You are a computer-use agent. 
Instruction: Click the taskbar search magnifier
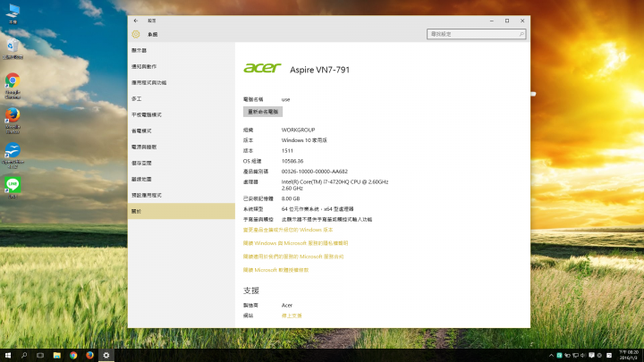coord(24,355)
